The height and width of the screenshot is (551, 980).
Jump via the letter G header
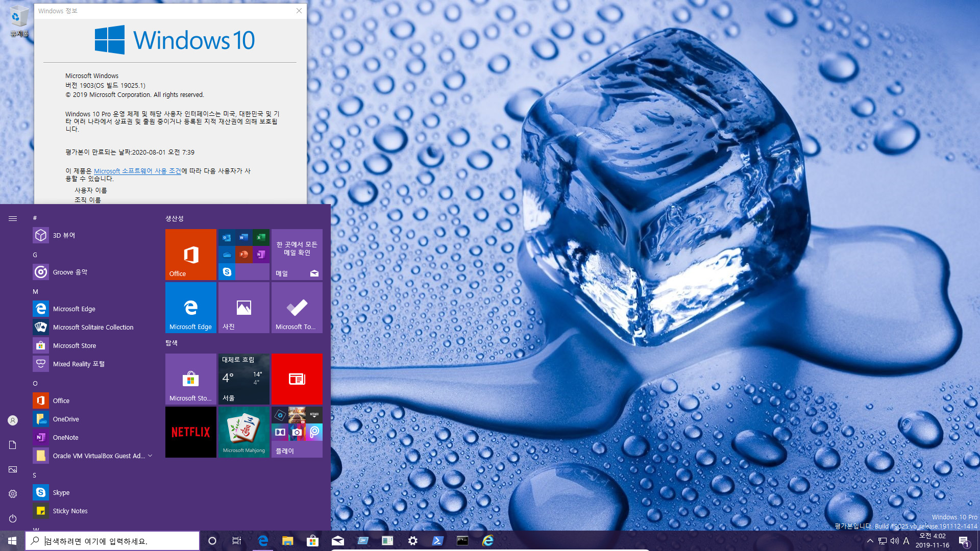click(x=35, y=255)
